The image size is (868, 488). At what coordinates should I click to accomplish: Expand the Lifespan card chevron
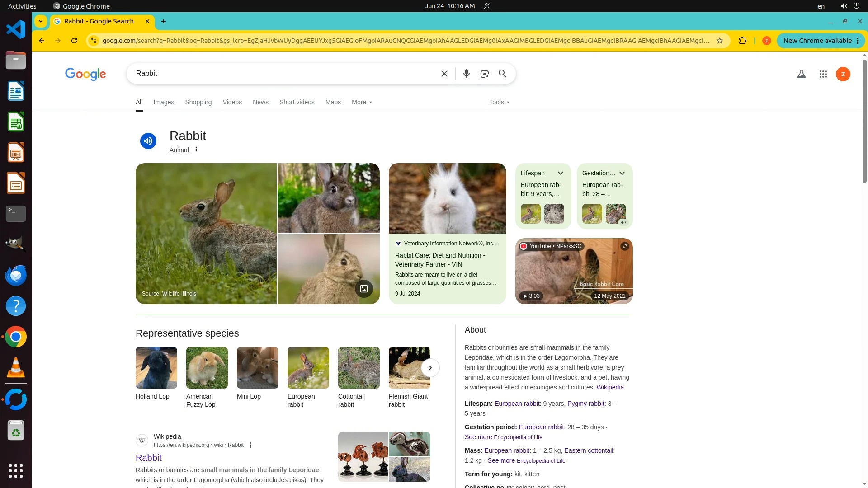coord(561,173)
